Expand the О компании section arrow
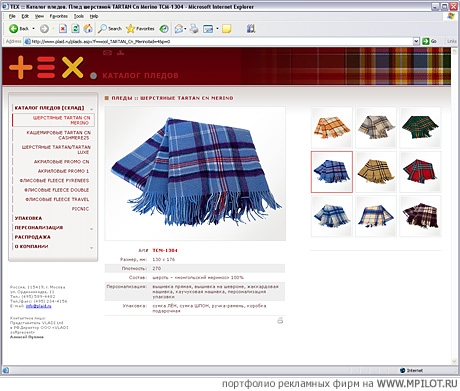The width and height of the screenshot is (460, 391). pos(91,248)
